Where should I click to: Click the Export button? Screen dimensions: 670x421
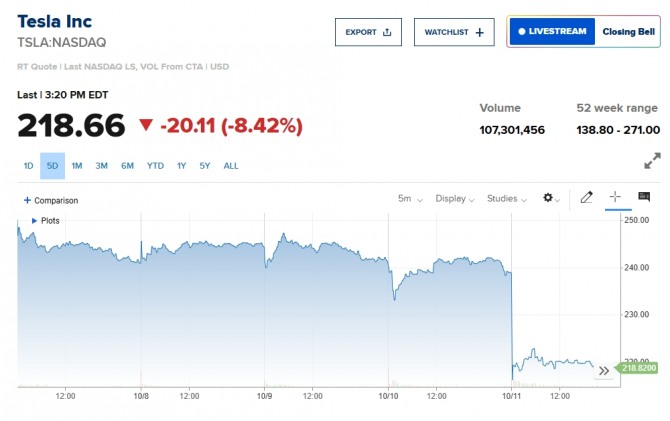(x=368, y=32)
